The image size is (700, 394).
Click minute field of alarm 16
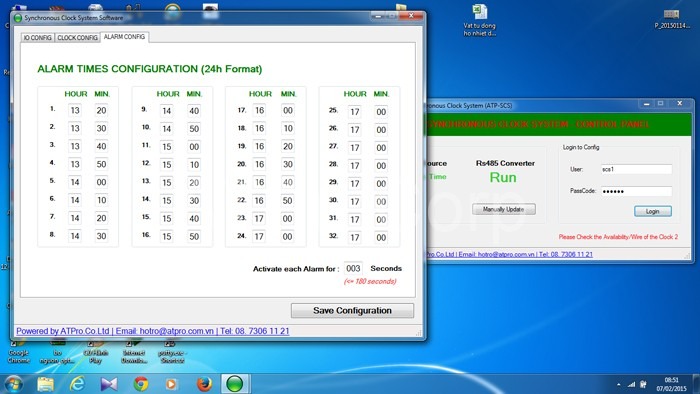(x=194, y=236)
